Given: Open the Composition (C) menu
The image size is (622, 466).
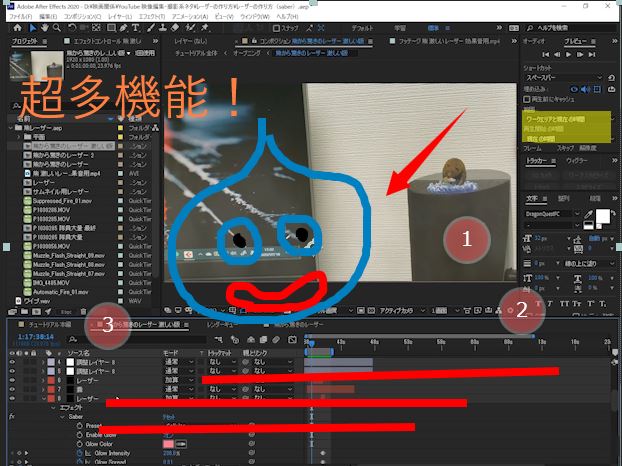Looking at the screenshot, I should [83, 17].
